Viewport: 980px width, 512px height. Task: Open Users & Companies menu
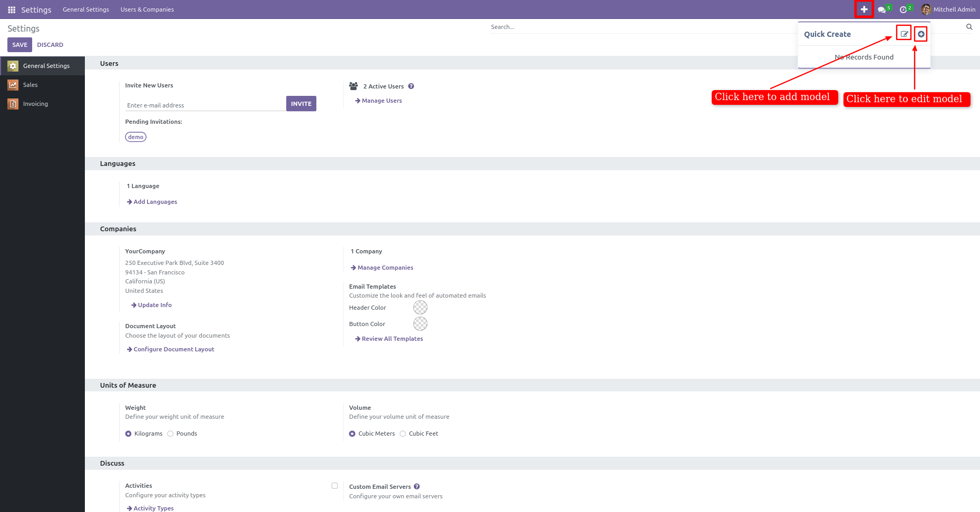[x=147, y=9]
